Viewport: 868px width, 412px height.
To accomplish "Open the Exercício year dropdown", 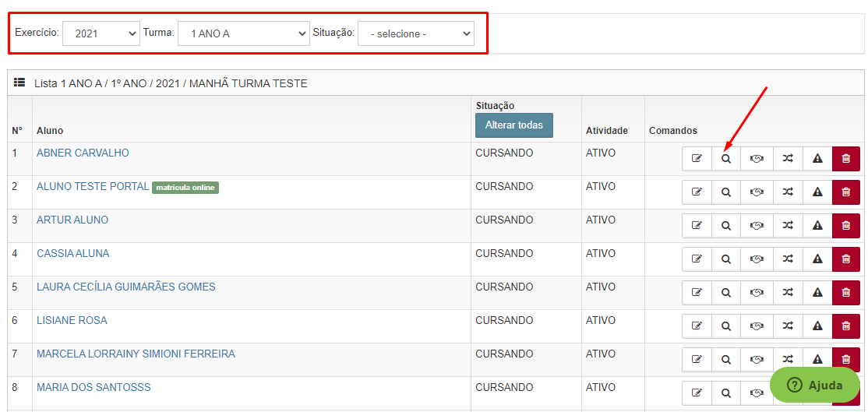I will coord(101,33).
